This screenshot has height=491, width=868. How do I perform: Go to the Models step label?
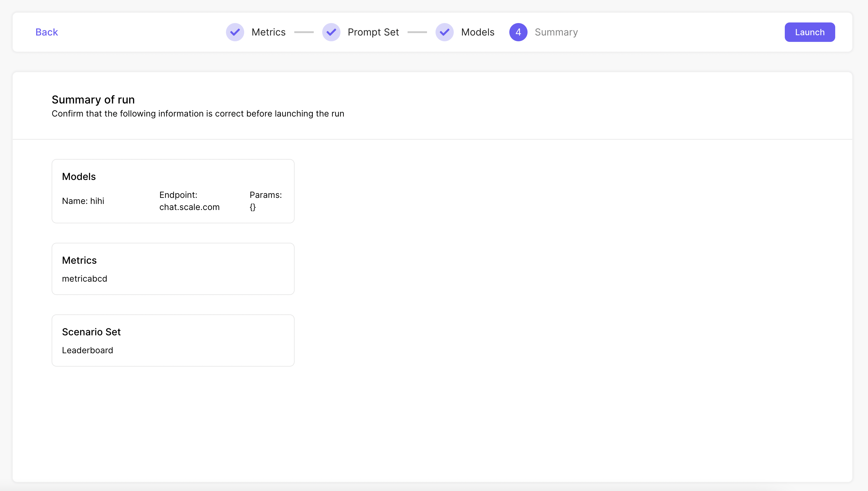point(477,32)
